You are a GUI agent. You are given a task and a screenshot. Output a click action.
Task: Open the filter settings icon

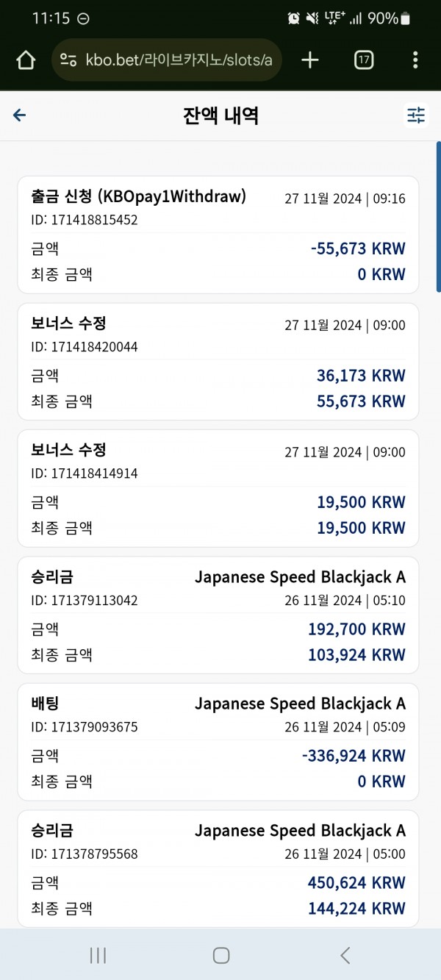tap(416, 115)
